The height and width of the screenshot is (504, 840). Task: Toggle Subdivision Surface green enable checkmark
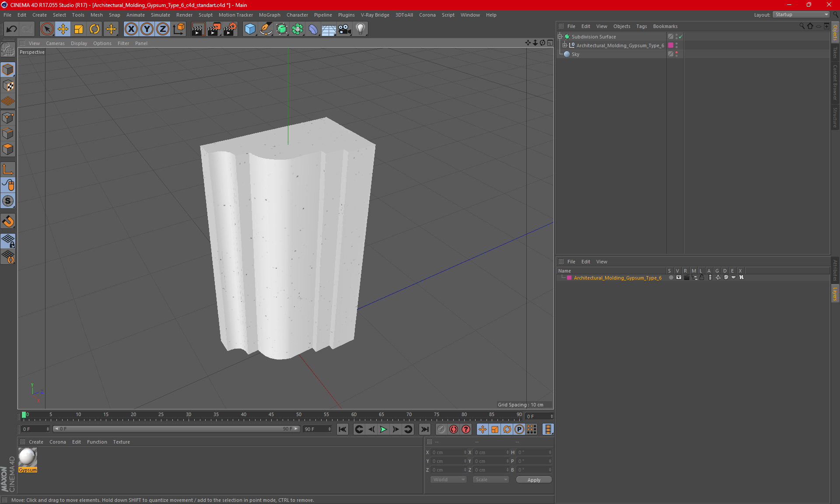tap(681, 37)
